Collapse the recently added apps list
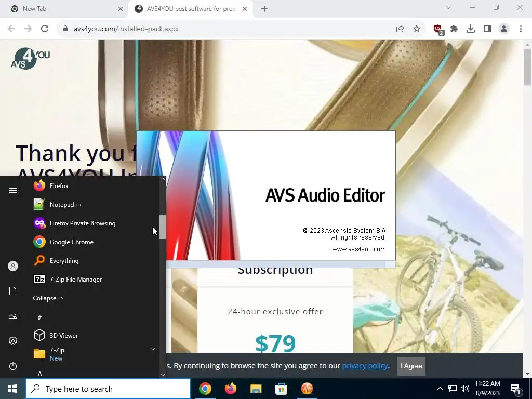The image size is (532, 399). pos(48,298)
